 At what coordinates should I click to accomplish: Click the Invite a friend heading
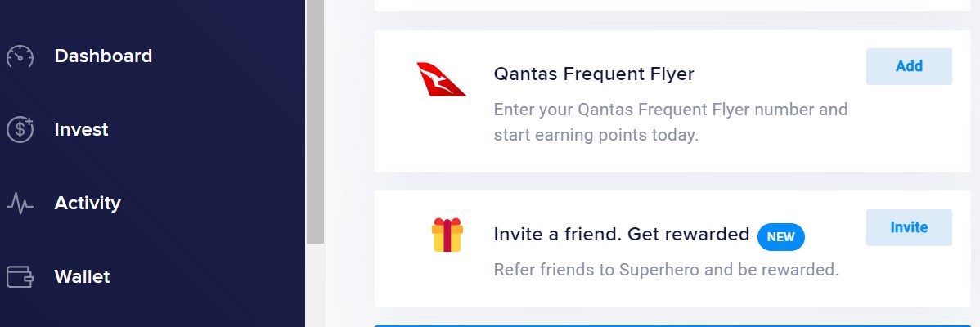pyautogui.click(x=621, y=235)
